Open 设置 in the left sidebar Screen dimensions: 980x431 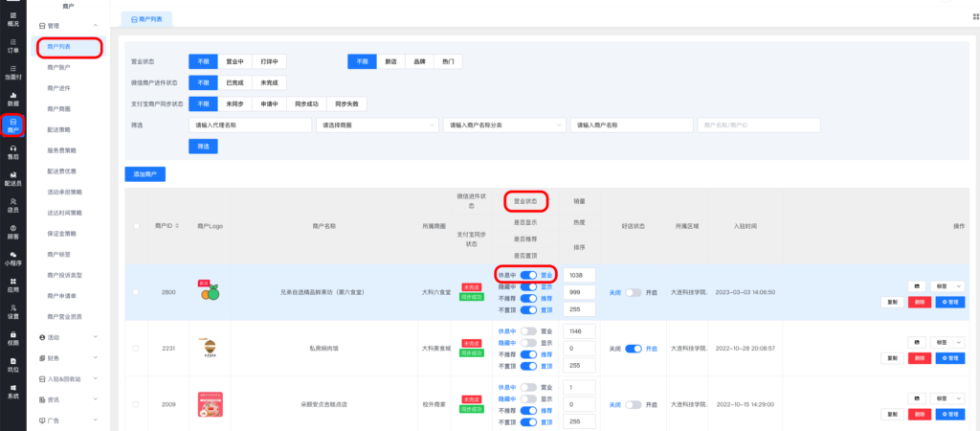tap(12, 310)
